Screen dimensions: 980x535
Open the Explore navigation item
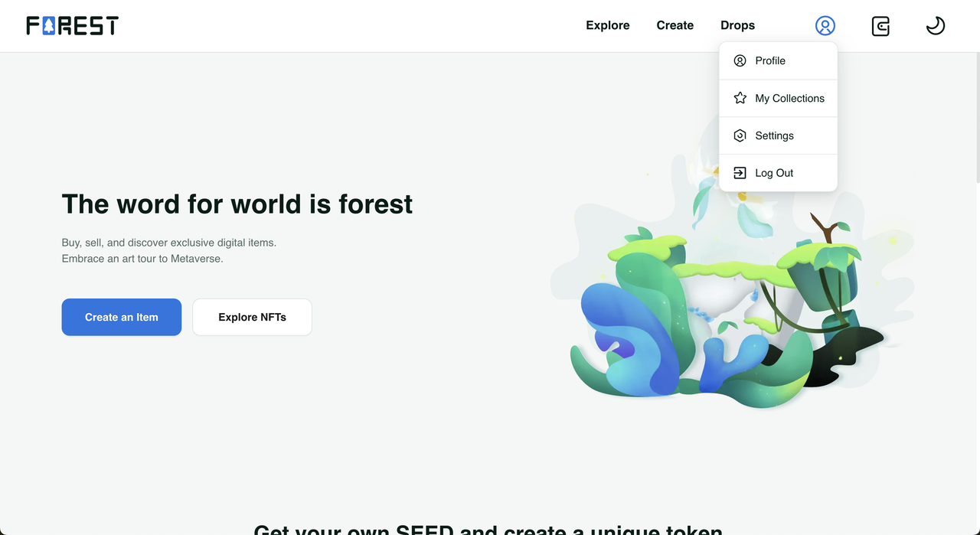[607, 25]
